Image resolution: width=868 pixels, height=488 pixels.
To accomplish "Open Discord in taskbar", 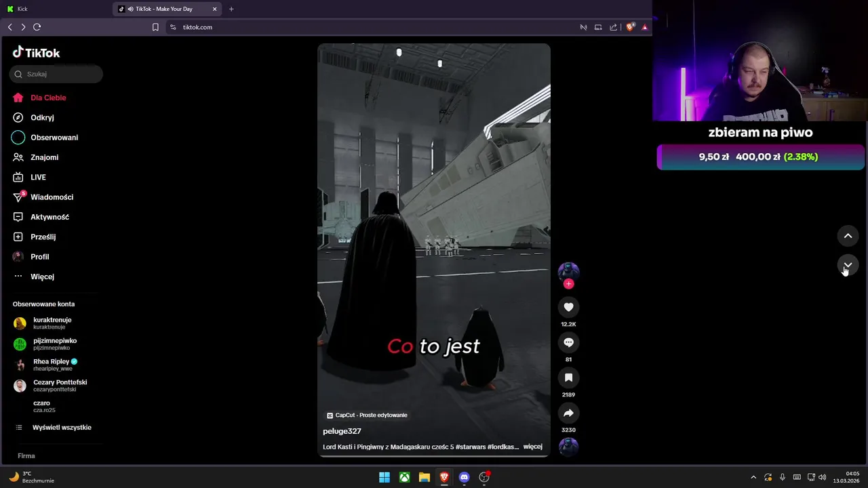I will (x=464, y=477).
